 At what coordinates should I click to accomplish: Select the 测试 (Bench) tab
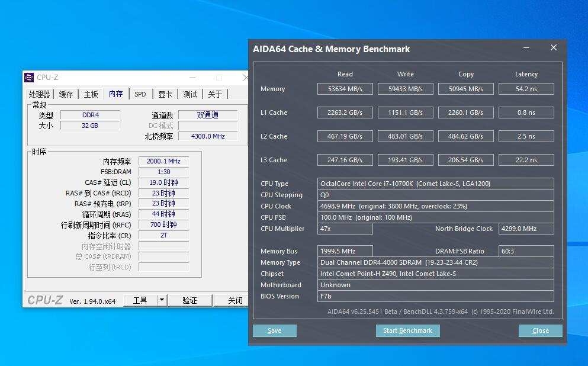point(189,94)
